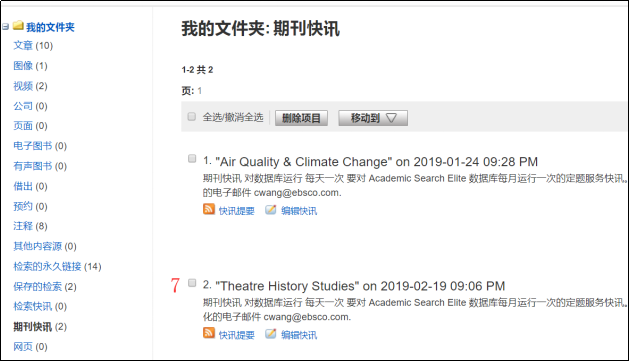Open the 移动到 dropdown
This screenshot has width=630, height=362.
[373, 118]
